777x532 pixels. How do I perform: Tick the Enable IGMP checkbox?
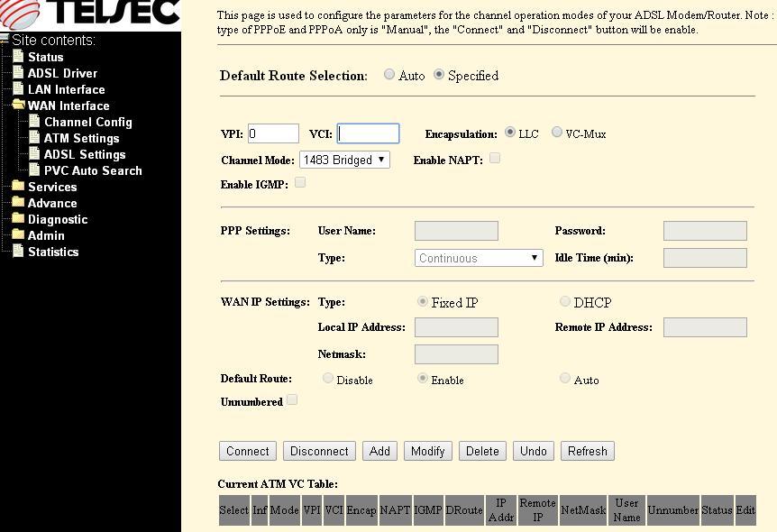300,182
